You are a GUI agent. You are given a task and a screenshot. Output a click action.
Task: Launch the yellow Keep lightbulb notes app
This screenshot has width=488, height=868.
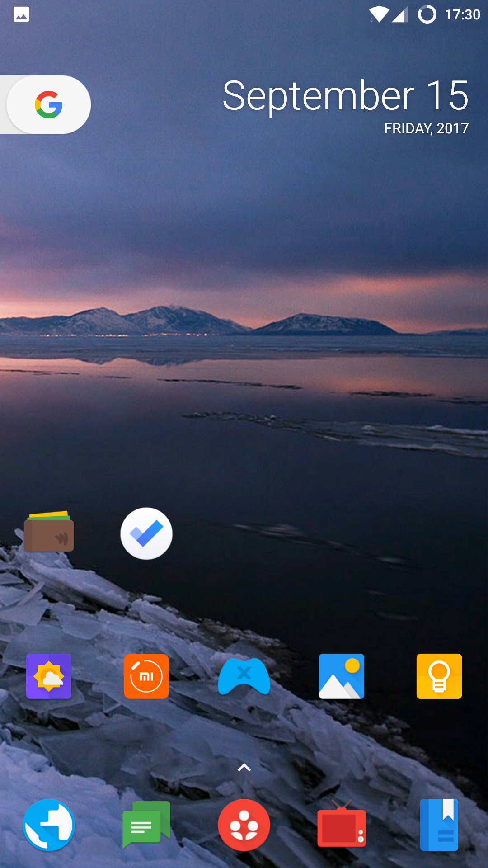pos(439,676)
